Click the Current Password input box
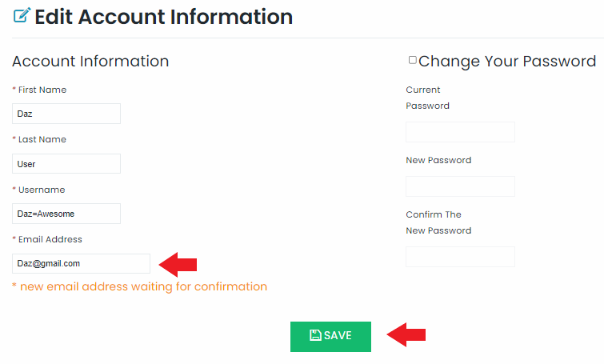The height and width of the screenshot is (364, 604). (460, 132)
